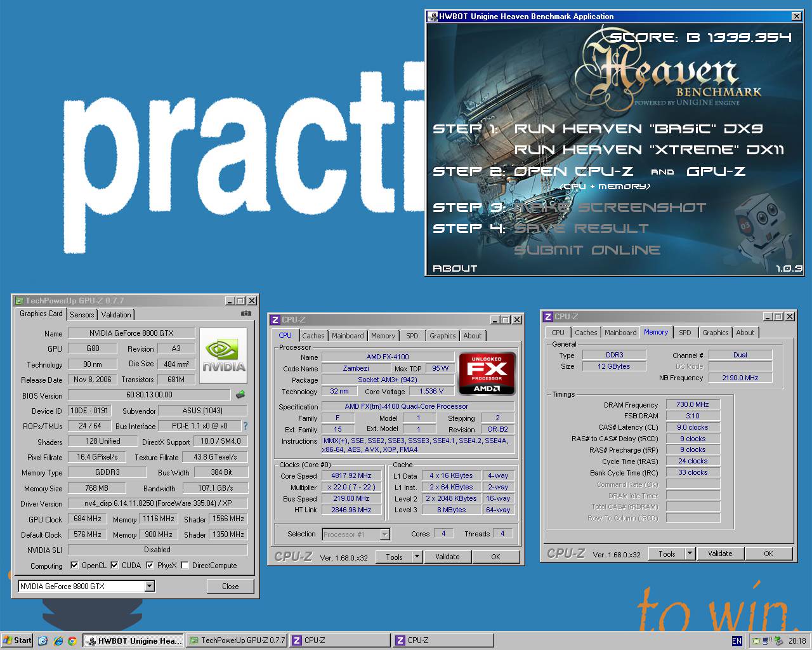Image resolution: width=812 pixels, height=650 pixels.
Task: Run Heaven Basic DX9 benchmark
Action: coord(638,129)
